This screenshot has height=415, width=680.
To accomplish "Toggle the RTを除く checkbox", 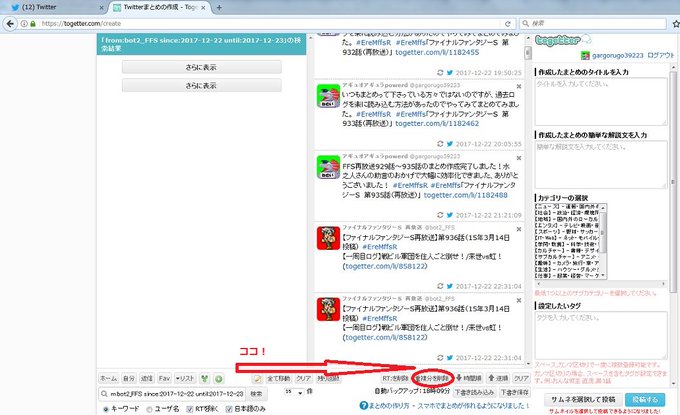I will coord(190,409).
